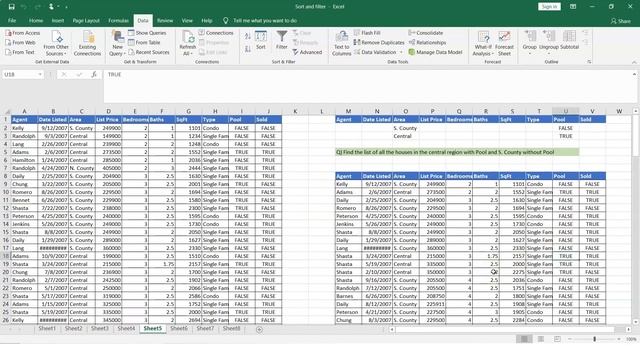The image size is (640, 360).
Task: Switch to Page Break Preview in status bar
Action: (x=557, y=339)
